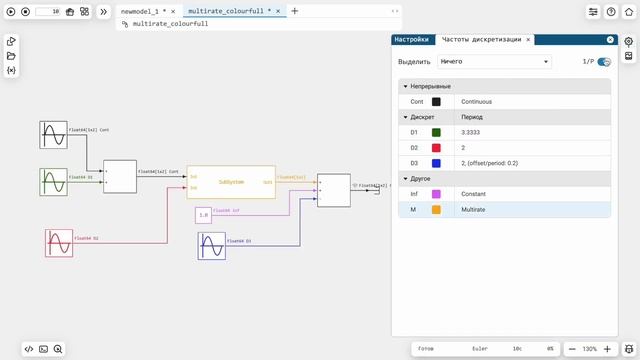The width and height of the screenshot is (640, 360).
Task: Edit the simulation end time field showing 10
Action: [48, 12]
